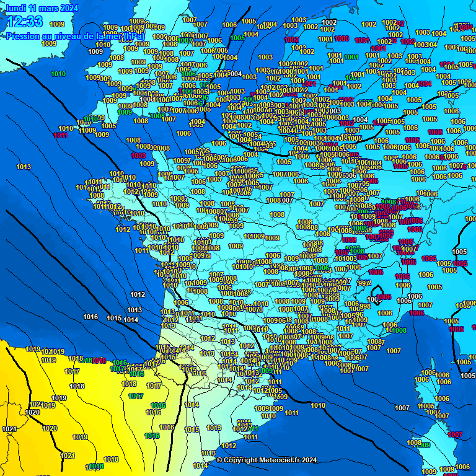Click the isolated 1013 reading over the western ocean
Image resolution: width=476 pixels, height=476 pixels.
click(24, 167)
